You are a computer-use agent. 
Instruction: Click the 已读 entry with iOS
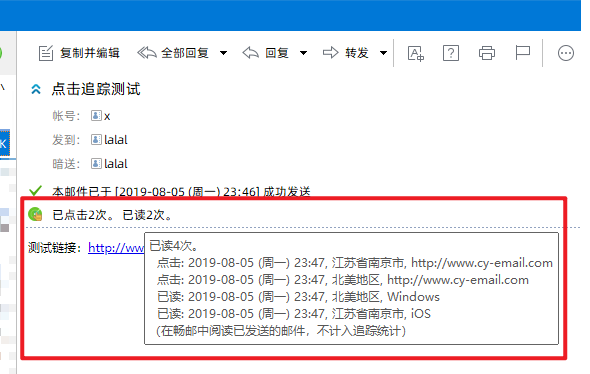(293, 314)
